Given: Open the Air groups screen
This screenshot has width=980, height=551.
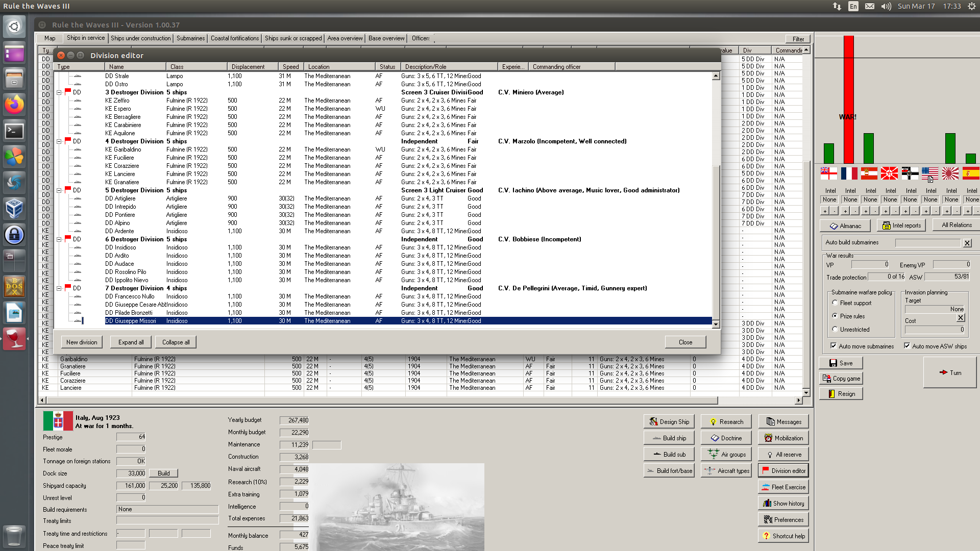Looking at the screenshot, I should click(726, 454).
